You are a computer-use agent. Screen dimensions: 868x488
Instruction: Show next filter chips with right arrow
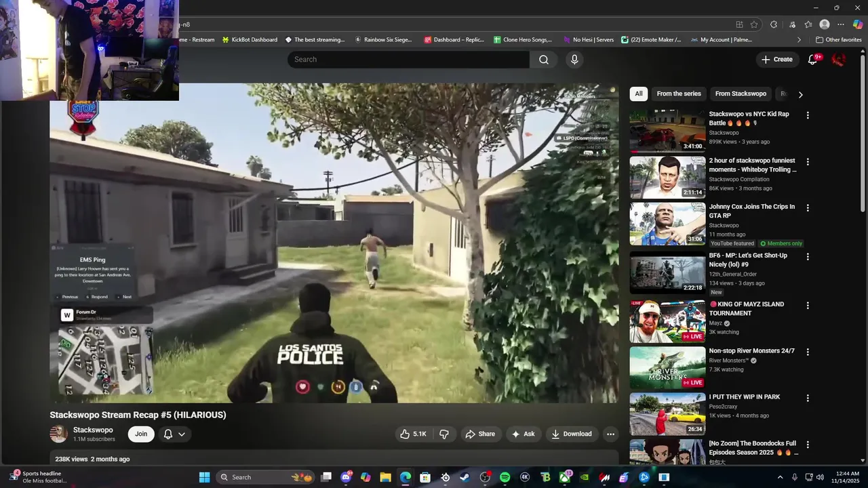tap(800, 94)
